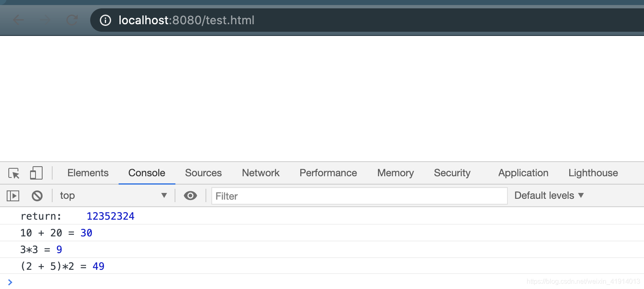
Task: Switch to the Elements tab
Action: (x=88, y=173)
